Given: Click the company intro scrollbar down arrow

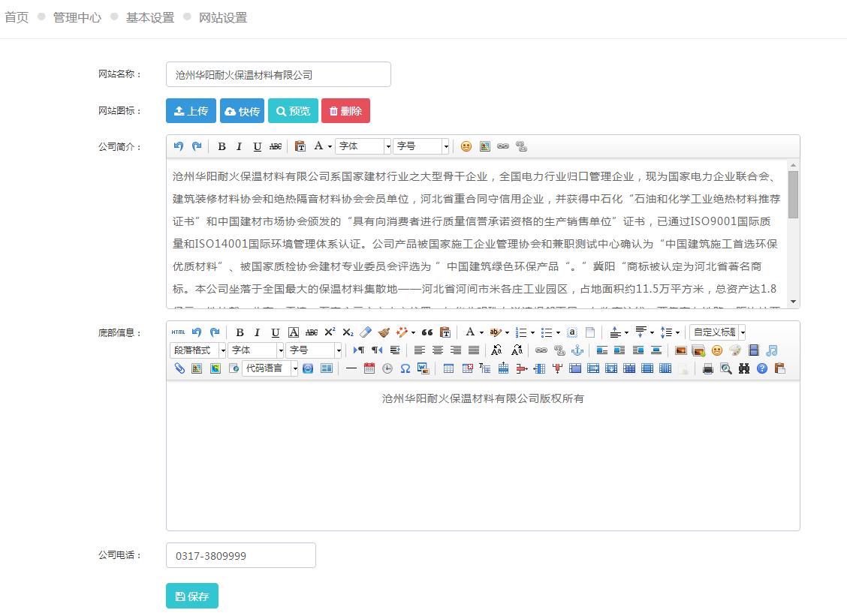Looking at the screenshot, I should tap(793, 302).
